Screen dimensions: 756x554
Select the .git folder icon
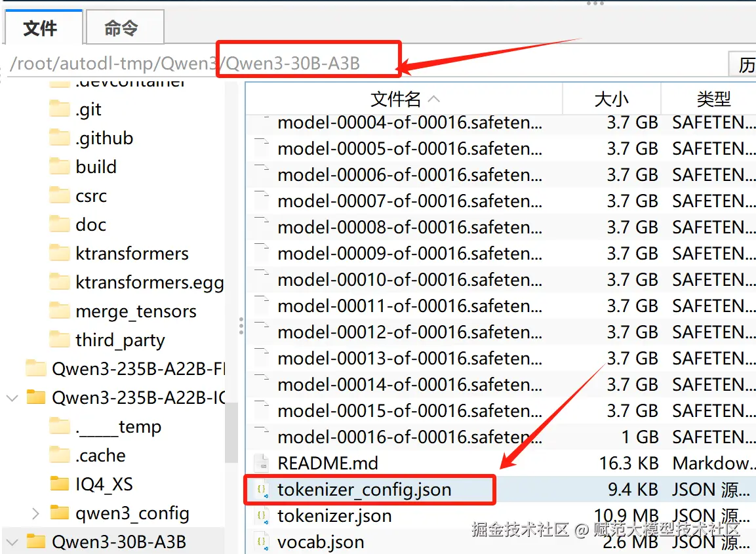tap(60, 109)
